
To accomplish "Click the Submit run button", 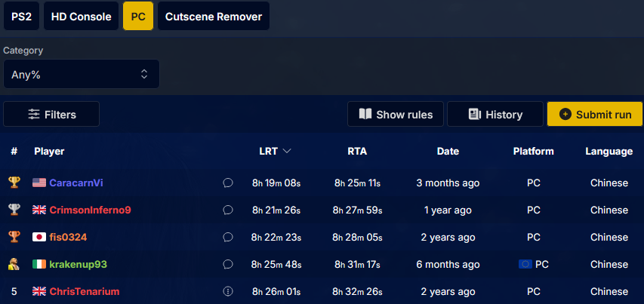I will [595, 115].
